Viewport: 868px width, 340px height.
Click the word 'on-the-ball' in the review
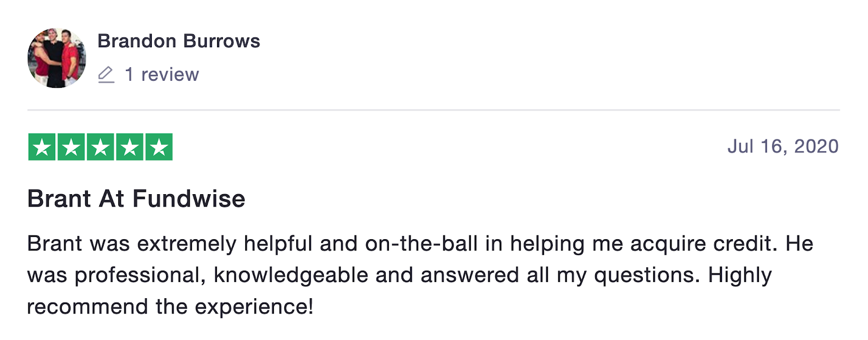[x=422, y=243]
